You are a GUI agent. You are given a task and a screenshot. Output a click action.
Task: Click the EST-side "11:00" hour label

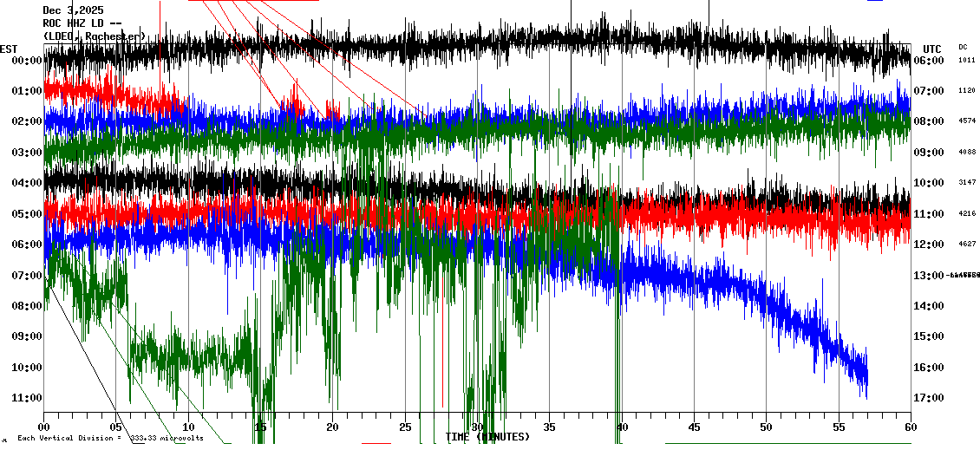pos(26,398)
